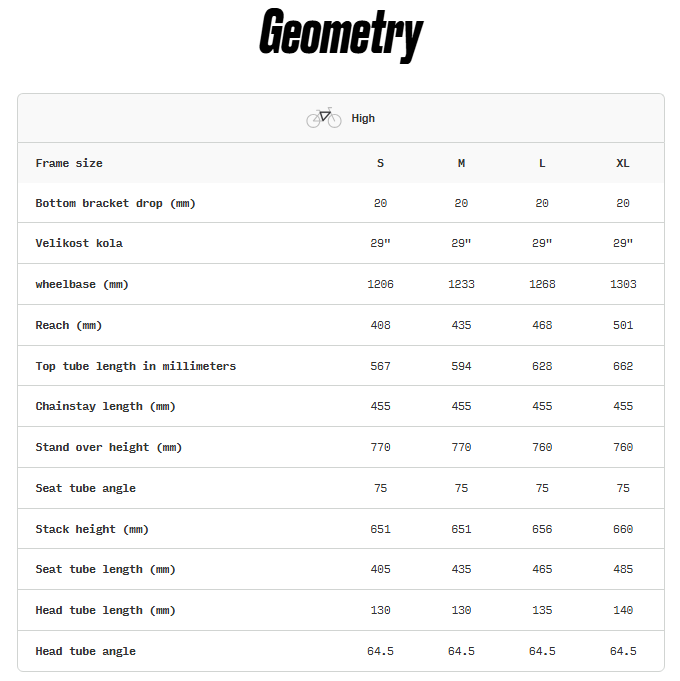Click Top tube length in millimeters label

tap(136, 366)
